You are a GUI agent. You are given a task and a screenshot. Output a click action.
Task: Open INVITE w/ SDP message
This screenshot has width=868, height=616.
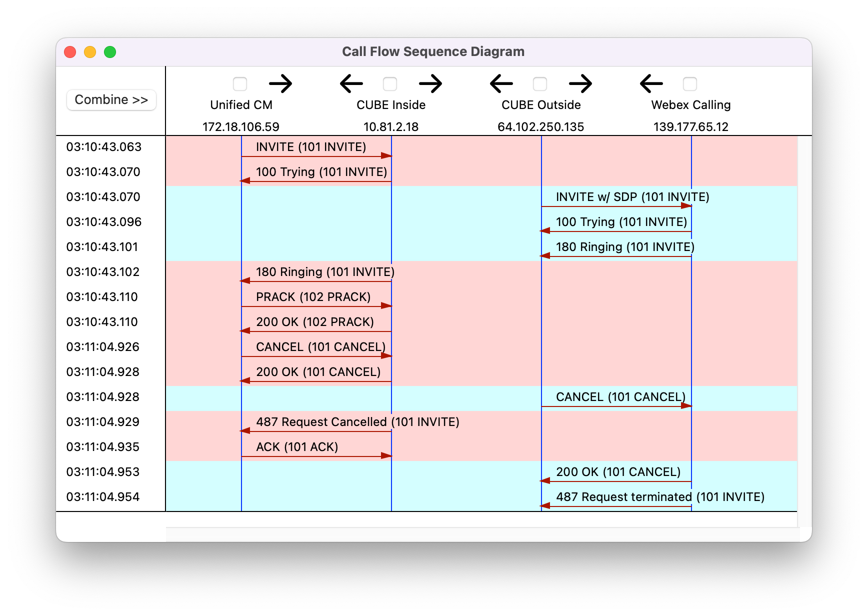632,197
